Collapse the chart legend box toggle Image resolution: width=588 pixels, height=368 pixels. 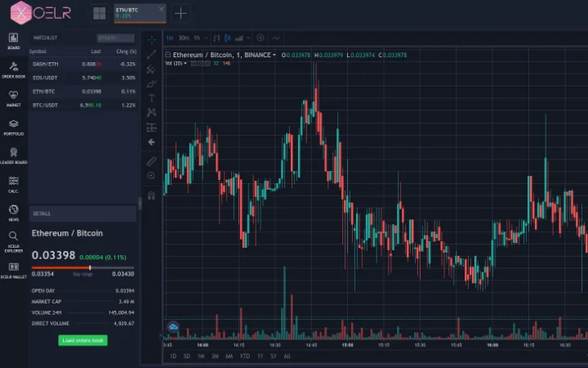[168, 55]
